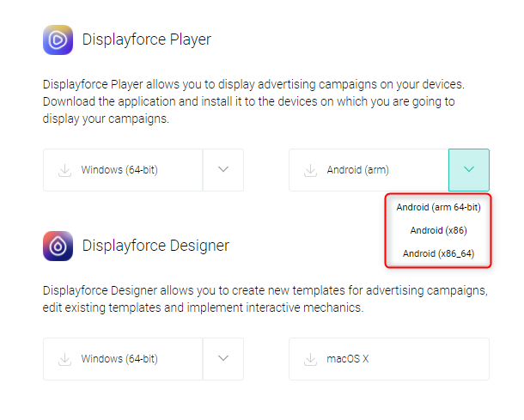
Task: Expand Player Windows version dropdown chevron
Action: 223,170
